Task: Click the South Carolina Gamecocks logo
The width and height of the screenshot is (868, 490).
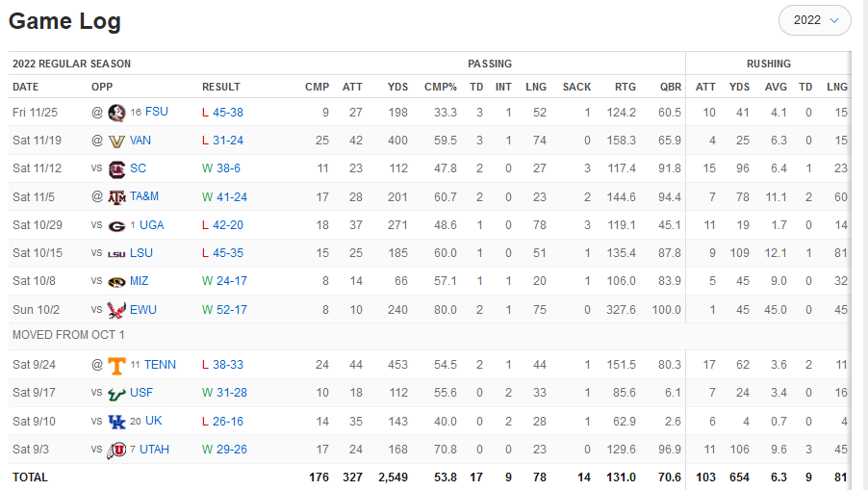Action: (x=117, y=168)
